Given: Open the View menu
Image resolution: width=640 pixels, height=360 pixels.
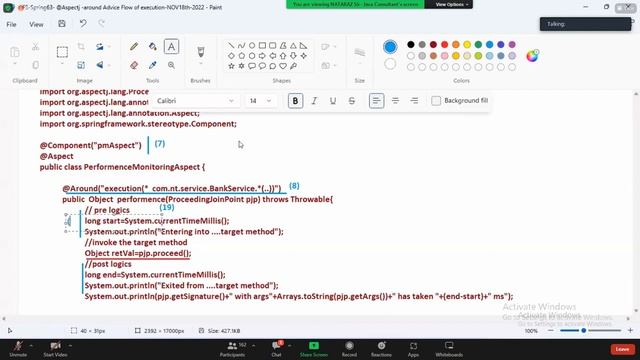Looking at the screenshot, I should click(36, 24).
